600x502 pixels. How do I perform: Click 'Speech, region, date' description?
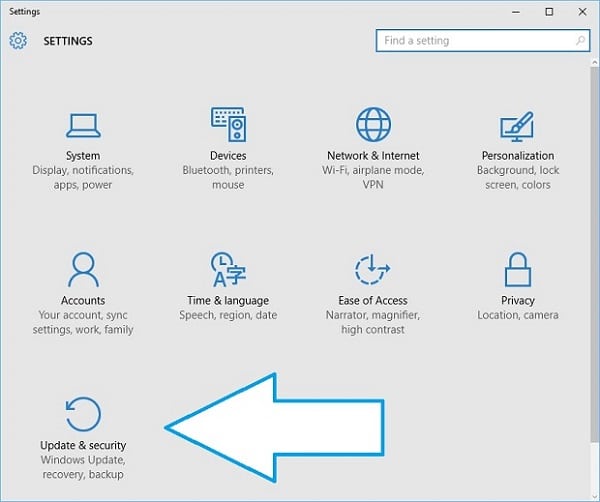(228, 315)
